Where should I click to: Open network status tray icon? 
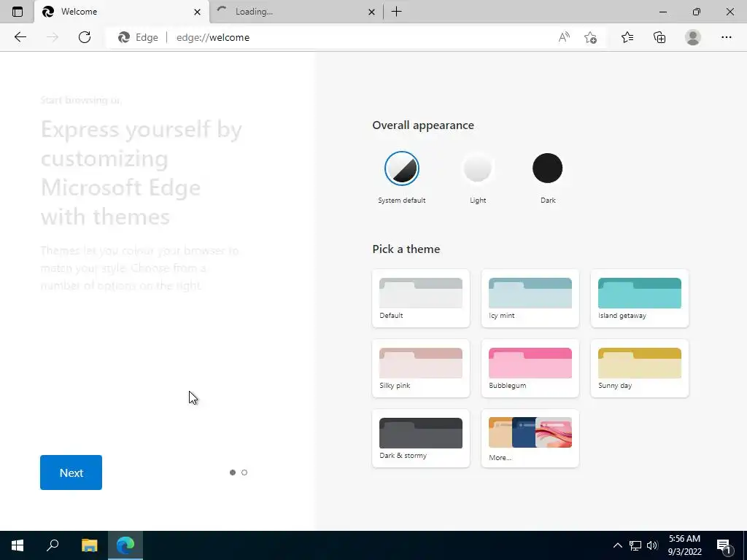point(635,545)
